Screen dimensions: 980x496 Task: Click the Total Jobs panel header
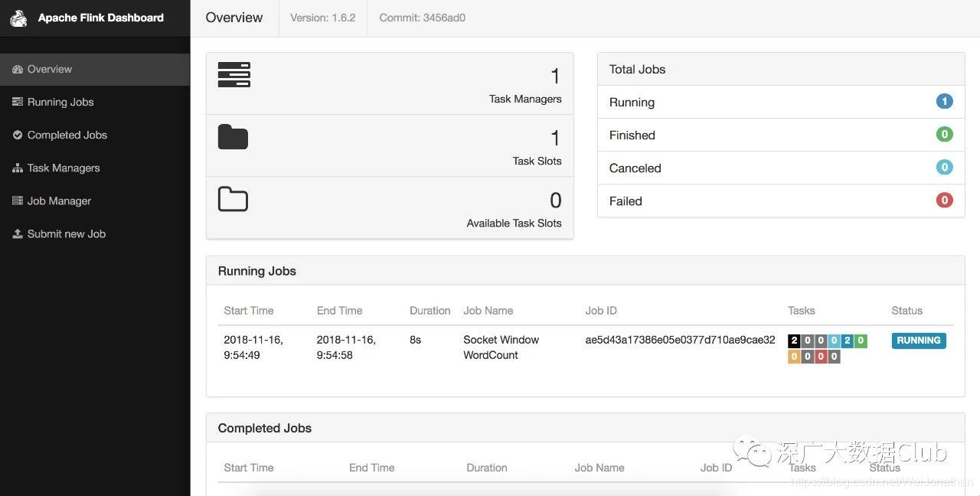point(781,69)
